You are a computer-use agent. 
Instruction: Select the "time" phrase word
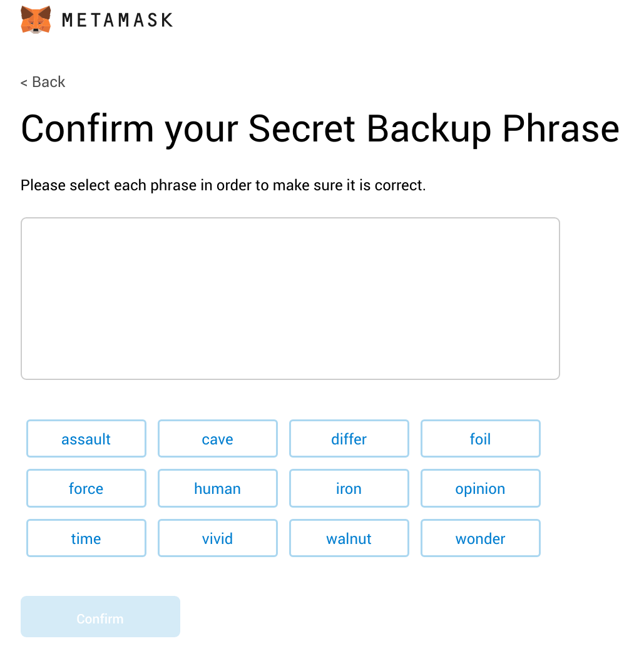(x=86, y=538)
